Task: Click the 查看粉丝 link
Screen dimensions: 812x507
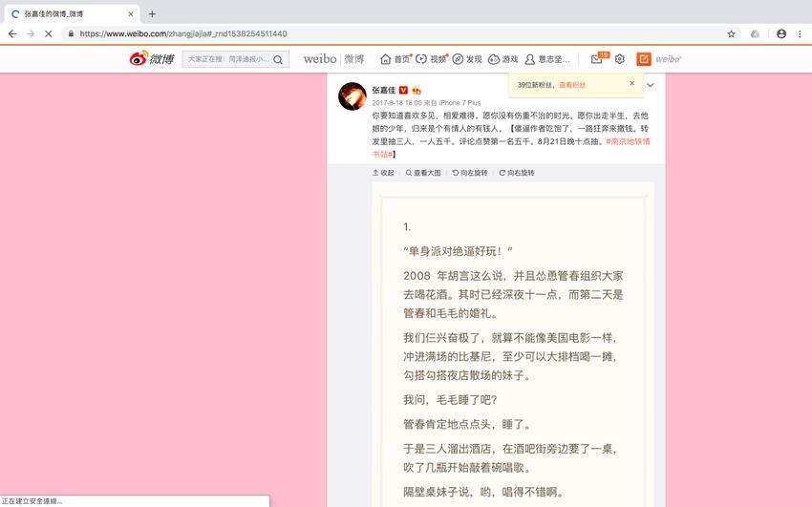Action: 574,85
